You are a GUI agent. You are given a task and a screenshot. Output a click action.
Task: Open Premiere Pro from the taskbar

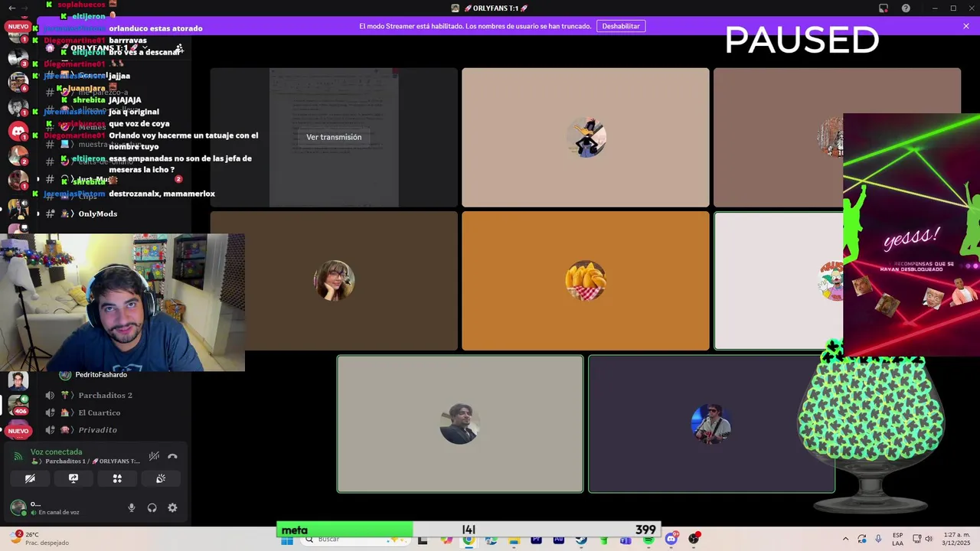pos(536,540)
